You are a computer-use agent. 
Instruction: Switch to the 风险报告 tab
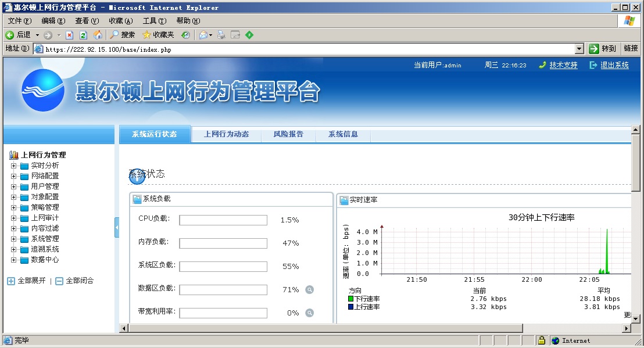tap(288, 134)
